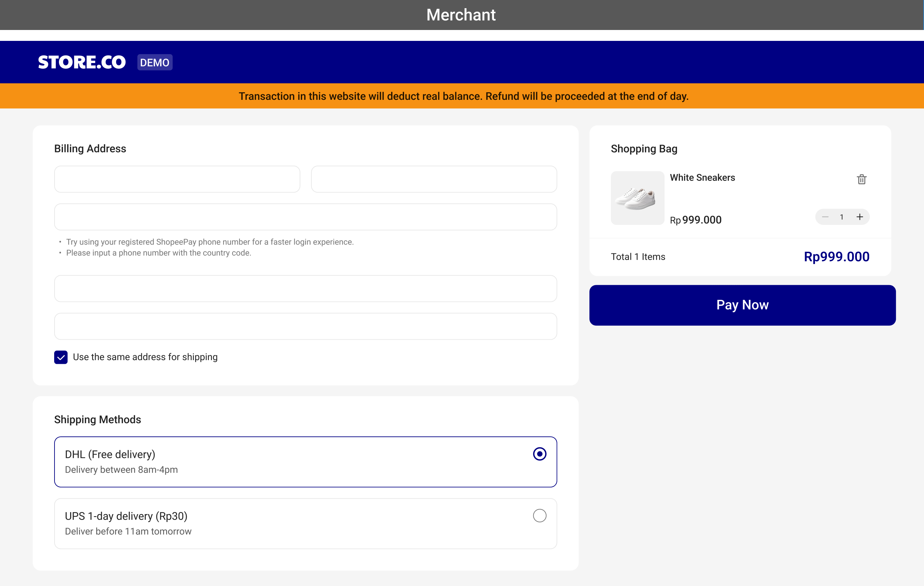924x586 pixels.
Task: Click the orange real-balance warning banner text
Action: click(464, 96)
